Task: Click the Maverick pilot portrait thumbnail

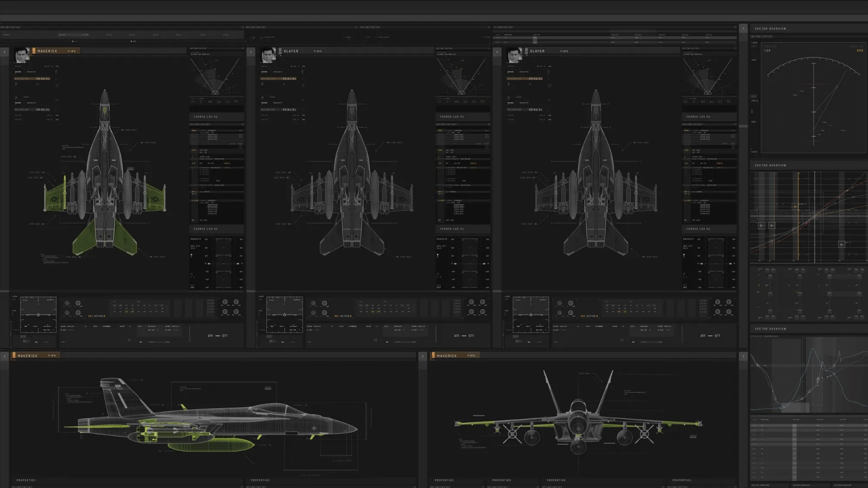Action: (22, 55)
